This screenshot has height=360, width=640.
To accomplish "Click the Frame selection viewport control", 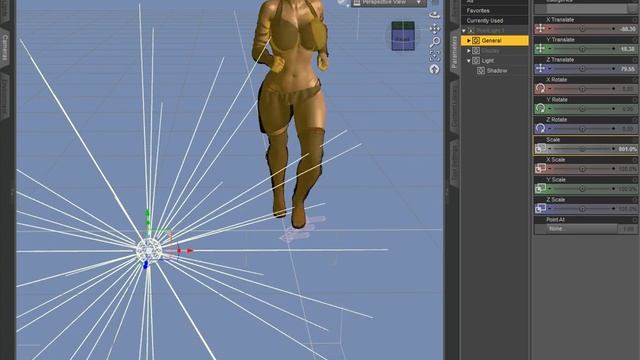I will 435,56.
